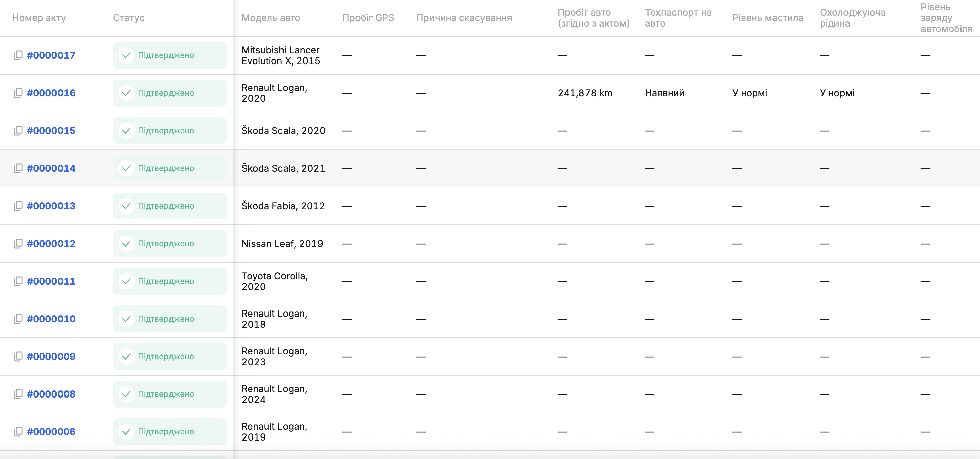Click Підтверджено status badge for #0000017
This screenshot has width=980, height=459.
(x=170, y=55)
